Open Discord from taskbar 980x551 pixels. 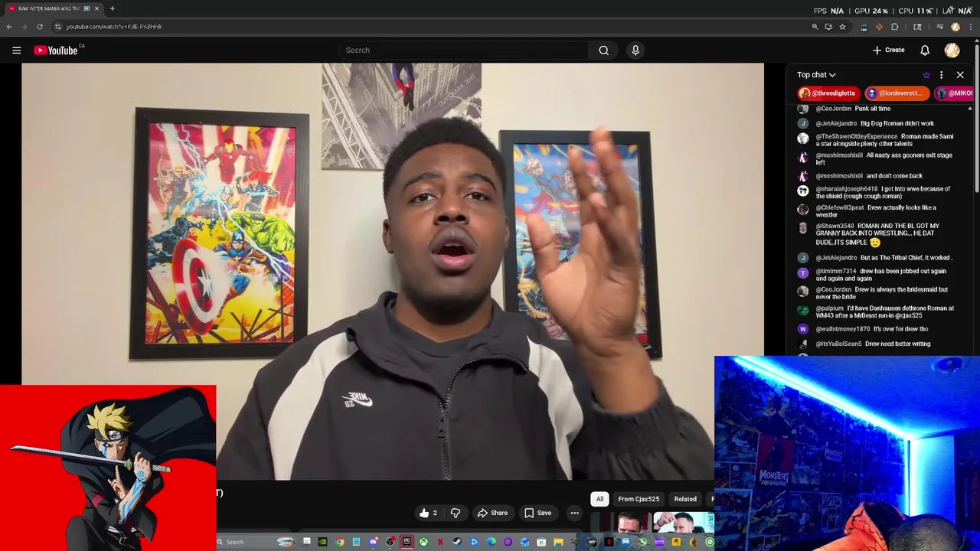coord(374,542)
